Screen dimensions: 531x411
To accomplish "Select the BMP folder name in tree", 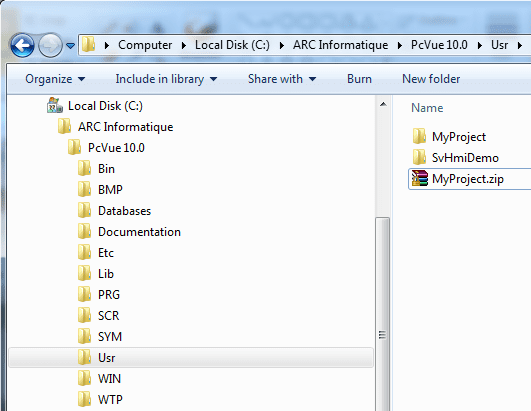I will coord(110,190).
